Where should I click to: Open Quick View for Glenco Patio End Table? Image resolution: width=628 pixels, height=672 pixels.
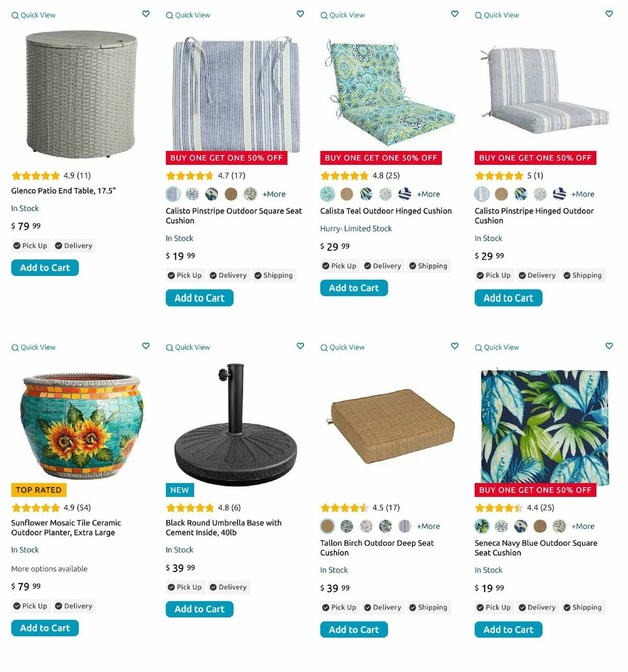coord(33,15)
